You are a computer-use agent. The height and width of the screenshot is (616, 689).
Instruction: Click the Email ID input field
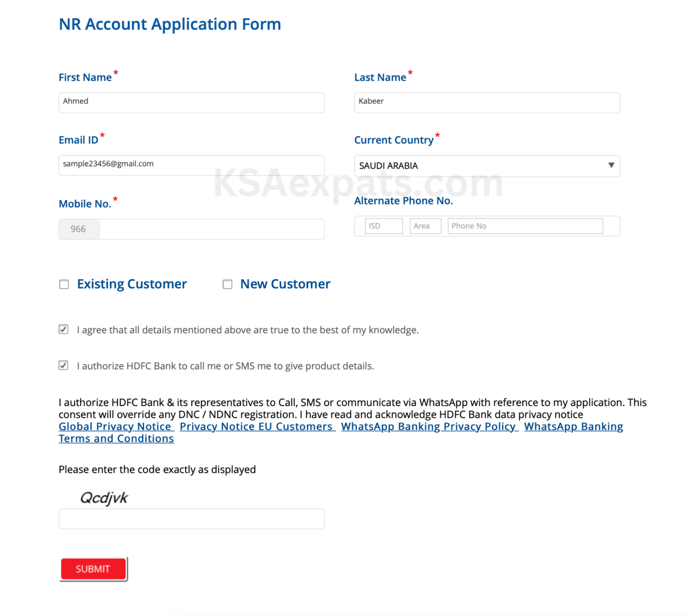click(x=192, y=165)
